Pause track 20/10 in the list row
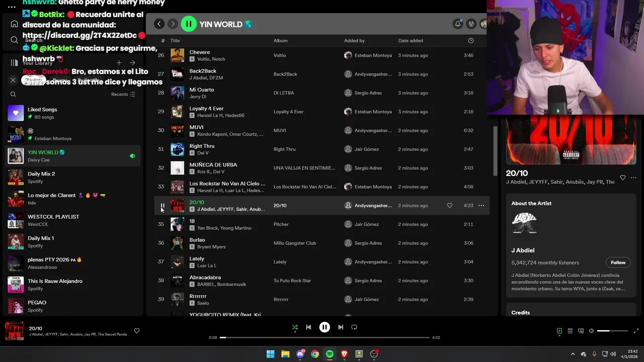 (163, 206)
